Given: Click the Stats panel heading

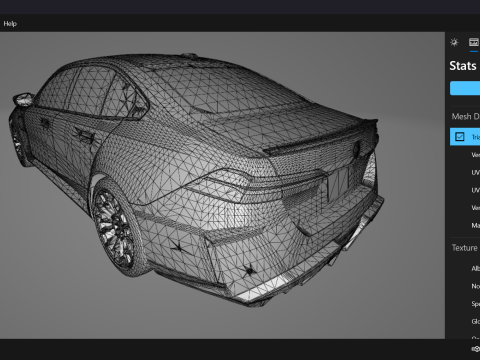Looking at the screenshot, I should click(x=463, y=66).
